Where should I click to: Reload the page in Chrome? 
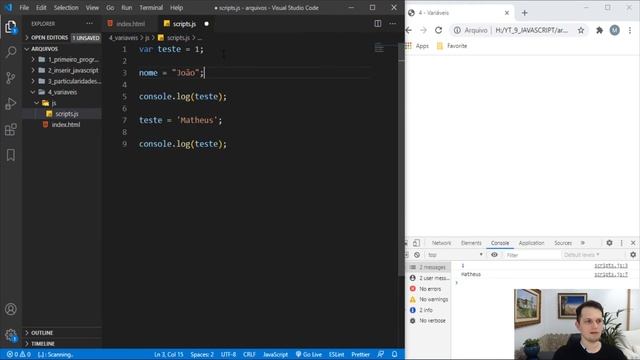tap(438, 30)
